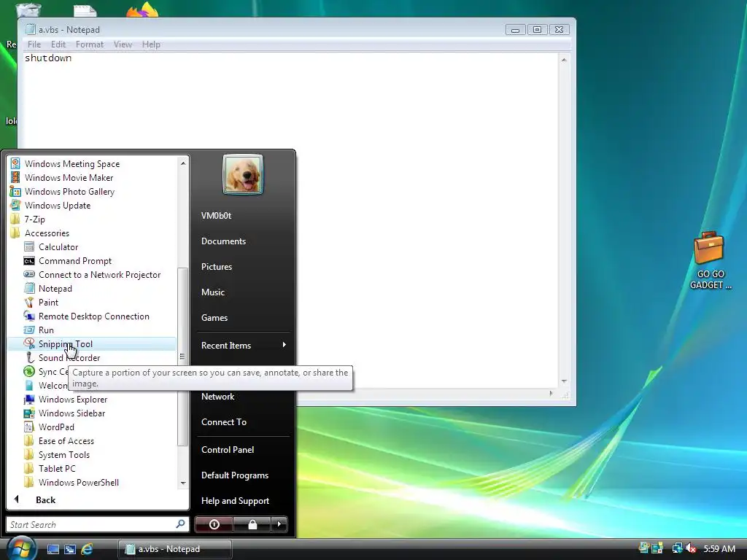The width and height of the screenshot is (747, 560).
Task: Open Notepad's Edit menu
Action: coord(58,44)
